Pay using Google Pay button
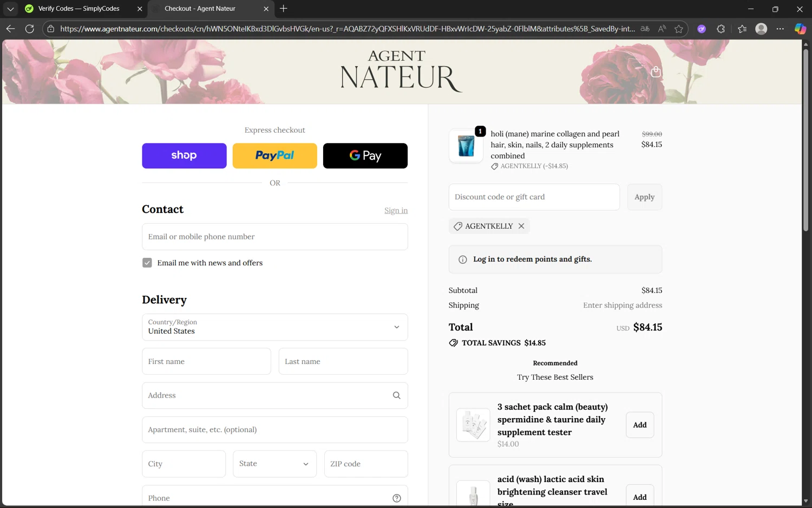This screenshot has width=812, height=508. 365,155
